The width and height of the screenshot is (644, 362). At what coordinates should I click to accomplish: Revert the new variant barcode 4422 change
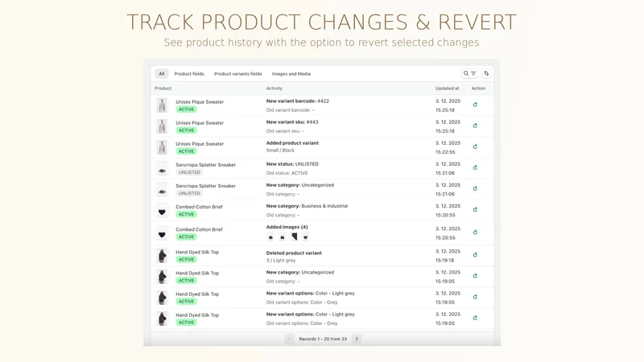pyautogui.click(x=475, y=105)
